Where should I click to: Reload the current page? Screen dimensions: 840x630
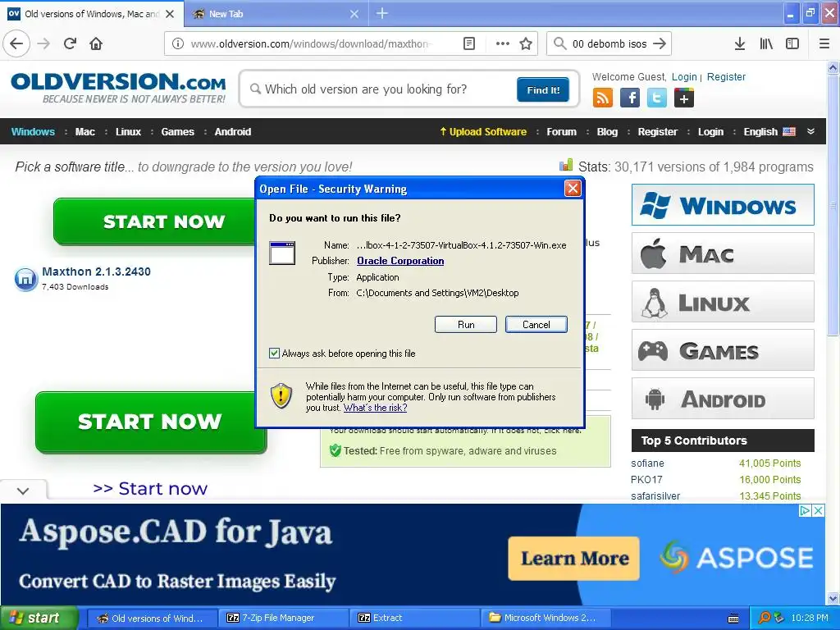coord(70,43)
